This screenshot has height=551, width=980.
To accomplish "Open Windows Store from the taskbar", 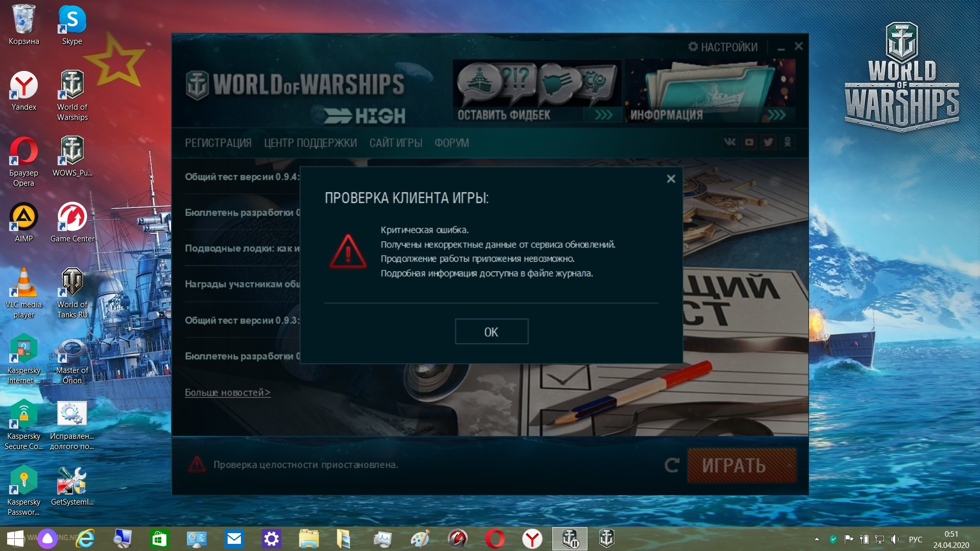I will [x=159, y=539].
